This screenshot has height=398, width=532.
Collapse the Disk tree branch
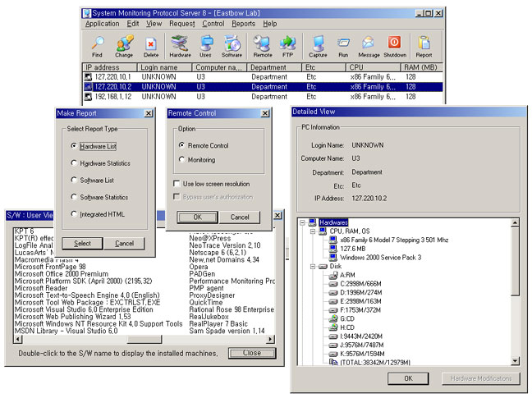pos(313,267)
